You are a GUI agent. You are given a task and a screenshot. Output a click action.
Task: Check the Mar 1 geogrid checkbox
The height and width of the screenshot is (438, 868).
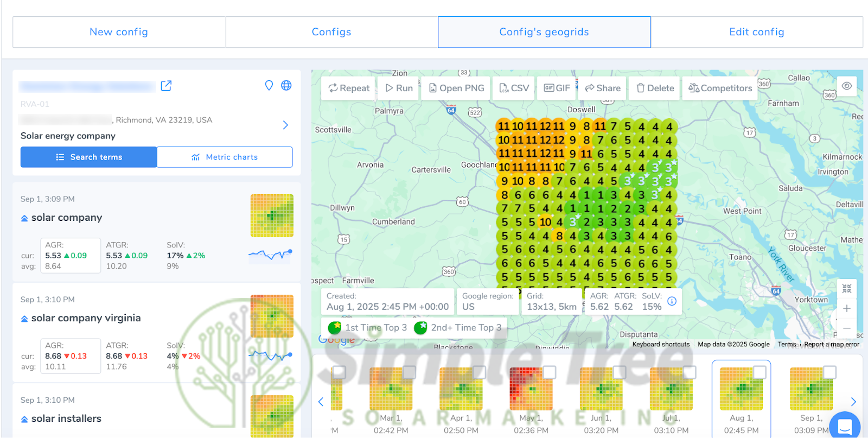[410, 372]
